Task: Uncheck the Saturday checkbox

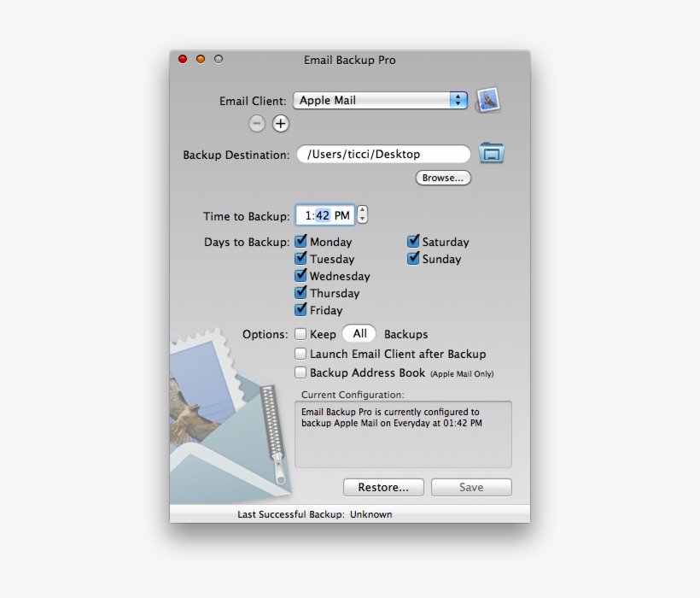Action: pyautogui.click(x=413, y=242)
